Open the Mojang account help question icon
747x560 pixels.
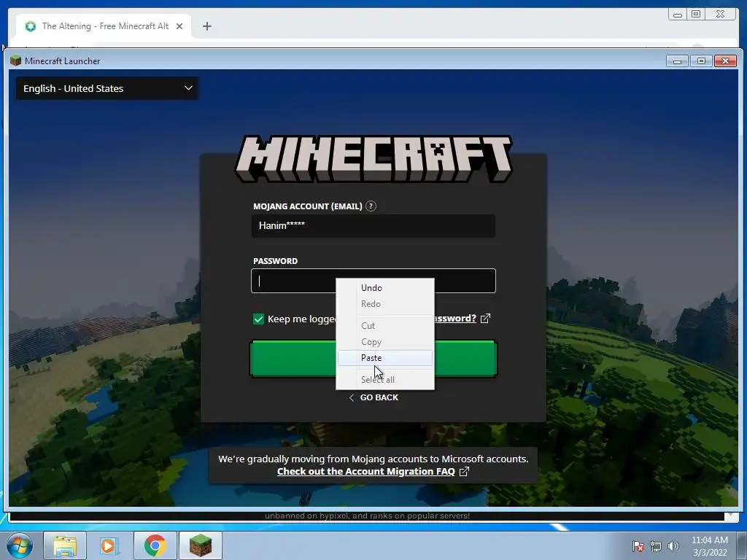pos(371,206)
